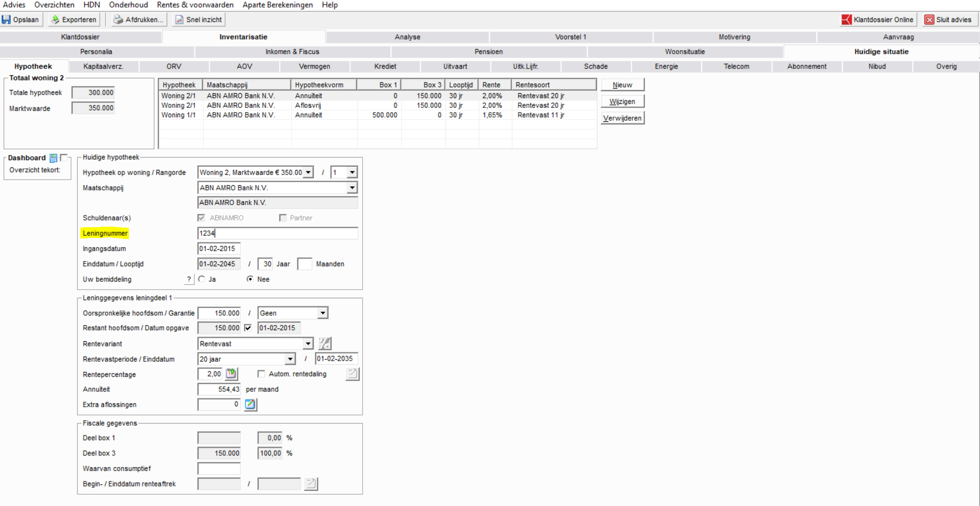Click the Extra aflossingen amount field
The height and width of the screenshot is (506, 980).
(219, 404)
